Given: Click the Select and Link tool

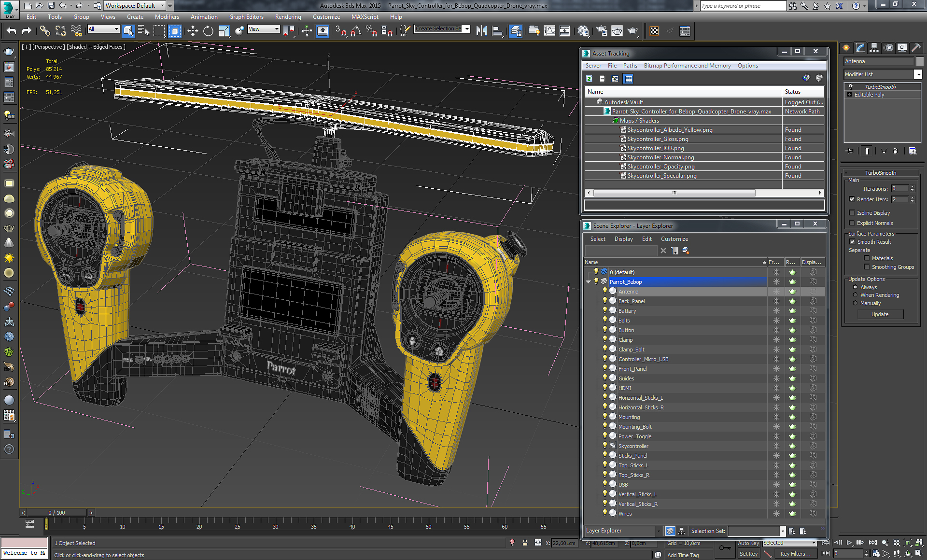Looking at the screenshot, I should click(45, 31).
